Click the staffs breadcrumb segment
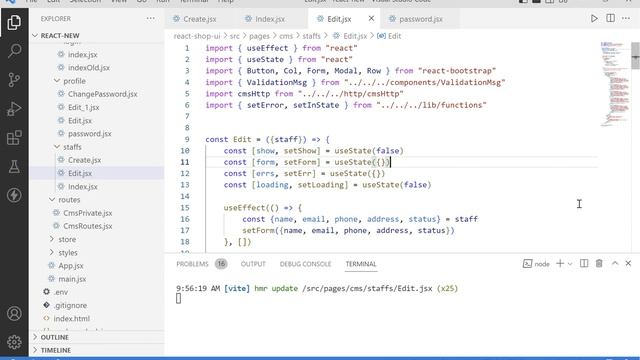Image resolution: width=640 pixels, height=360 pixels. click(311, 36)
